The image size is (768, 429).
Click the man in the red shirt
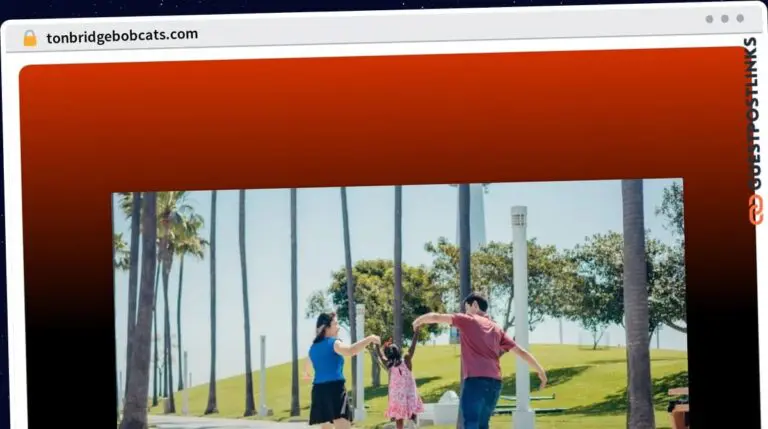click(x=482, y=350)
